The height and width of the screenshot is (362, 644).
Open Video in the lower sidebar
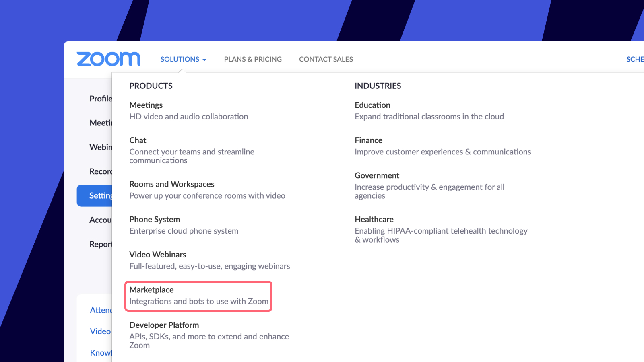pyautogui.click(x=100, y=331)
